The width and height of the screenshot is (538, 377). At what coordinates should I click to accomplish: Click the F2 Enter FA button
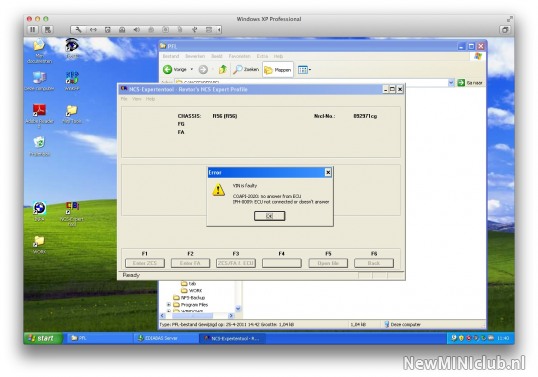pyautogui.click(x=190, y=263)
